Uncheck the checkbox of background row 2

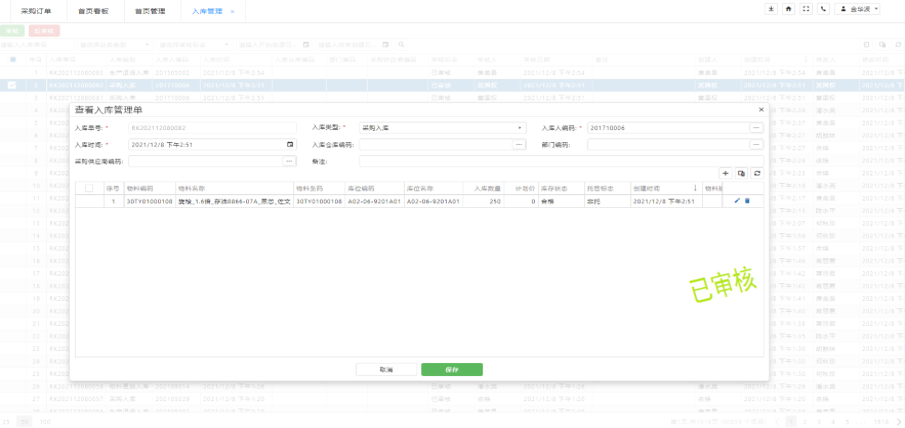tap(12, 85)
